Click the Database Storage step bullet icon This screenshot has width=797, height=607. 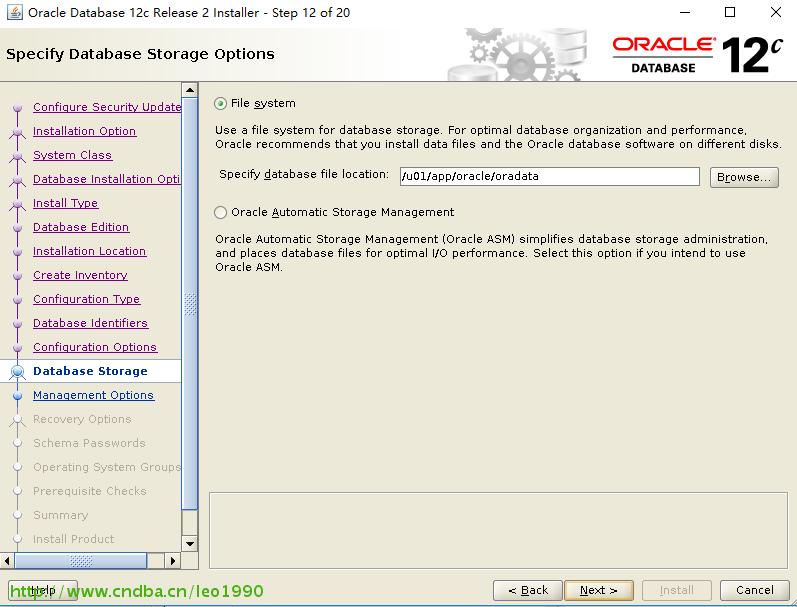(x=17, y=372)
